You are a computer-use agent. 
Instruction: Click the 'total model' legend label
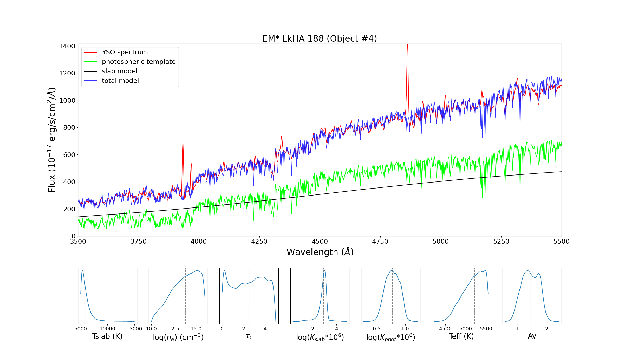tap(120, 81)
